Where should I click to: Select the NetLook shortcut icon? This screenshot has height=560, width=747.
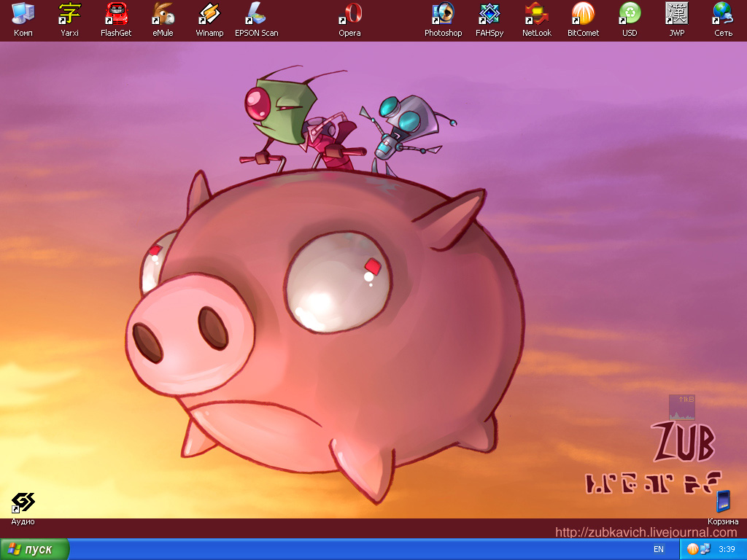pos(536,14)
